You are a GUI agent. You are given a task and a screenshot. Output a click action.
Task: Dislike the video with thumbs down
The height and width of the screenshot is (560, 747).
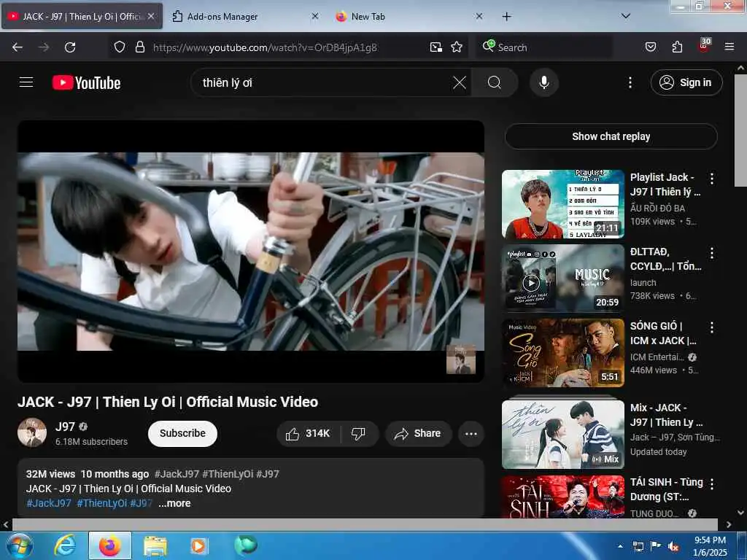pyautogui.click(x=358, y=433)
